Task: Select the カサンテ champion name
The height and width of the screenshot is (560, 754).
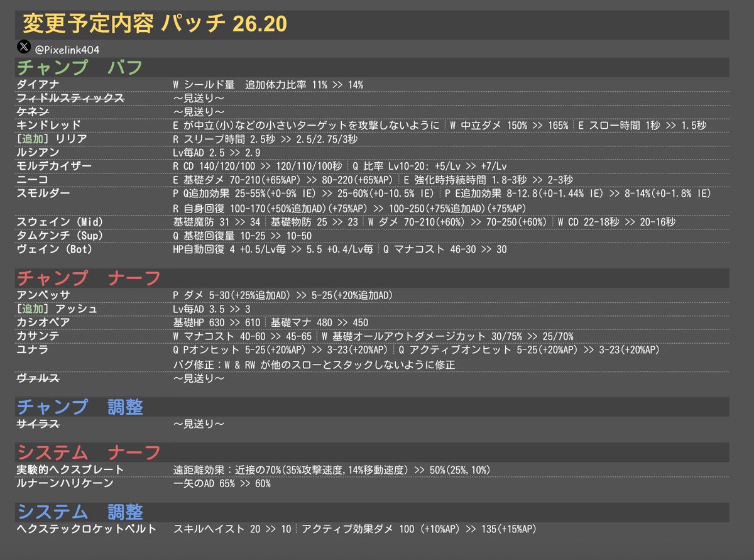Action: pyautogui.click(x=38, y=336)
